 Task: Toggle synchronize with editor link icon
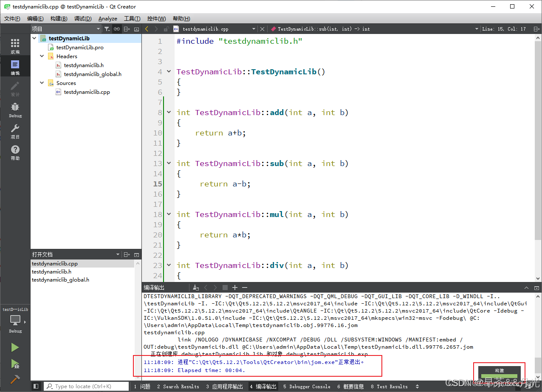click(x=117, y=29)
